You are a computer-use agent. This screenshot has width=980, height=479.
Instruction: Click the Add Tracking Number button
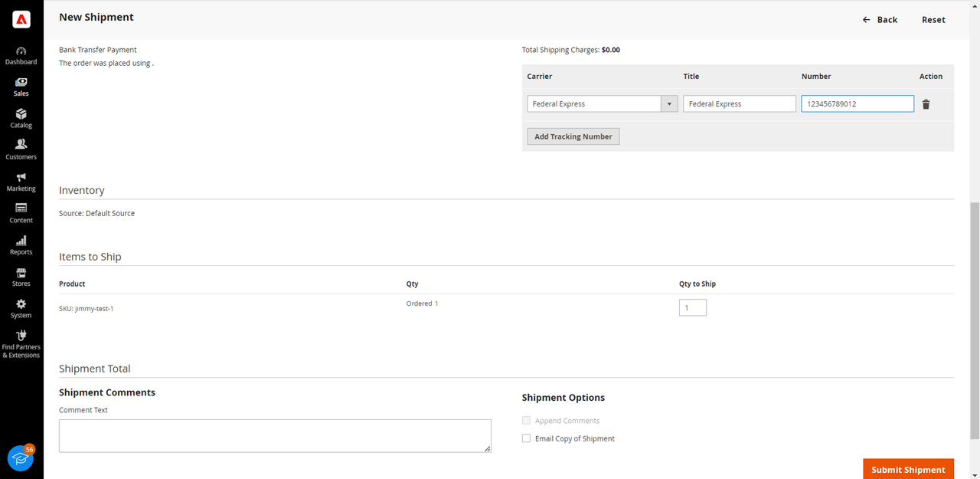click(573, 136)
